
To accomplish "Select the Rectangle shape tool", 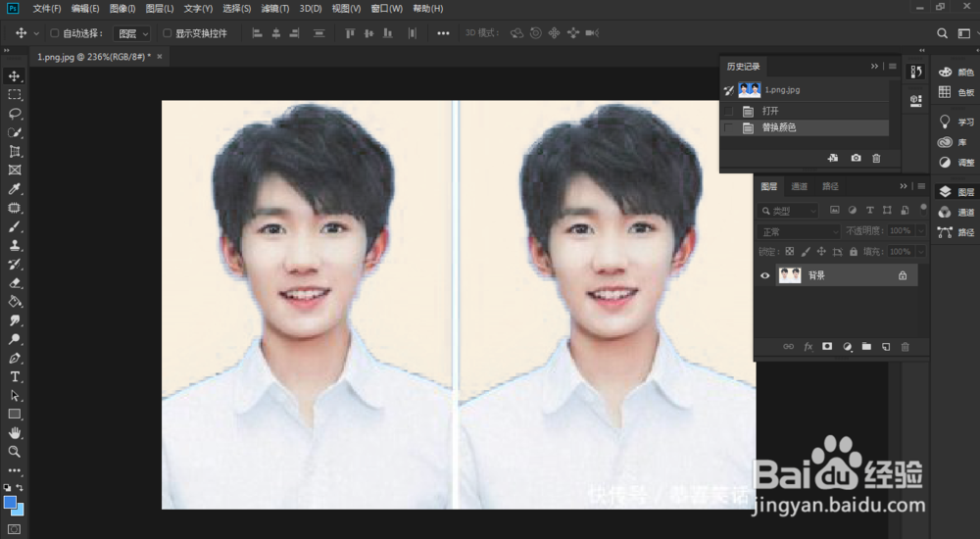I will pos(15,414).
